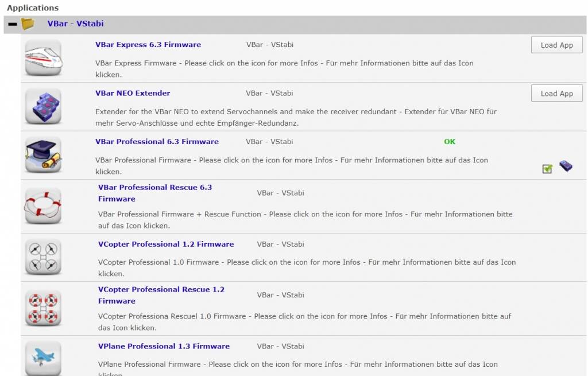Load the VBar Express 6.3 Firmware app
588x376 pixels.
(x=557, y=45)
